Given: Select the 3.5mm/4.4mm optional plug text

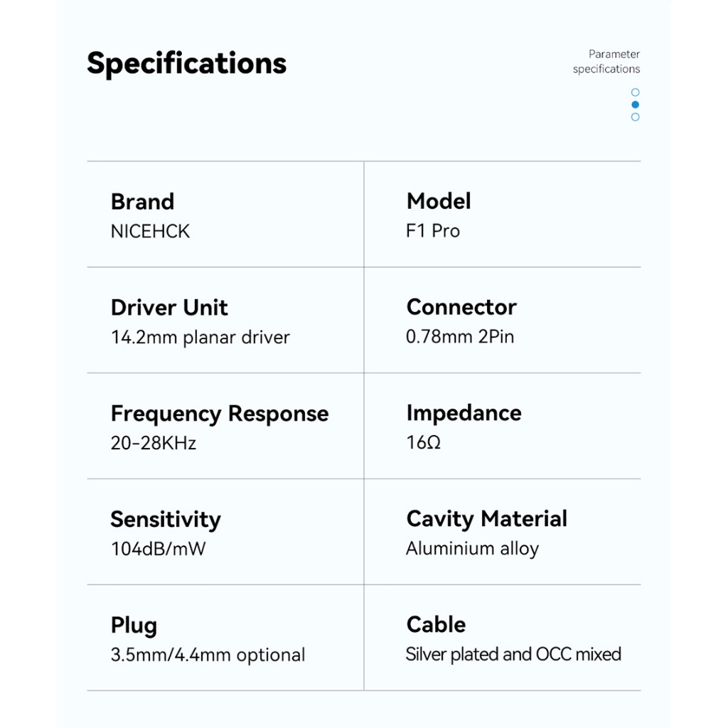Looking at the screenshot, I should [x=208, y=655].
